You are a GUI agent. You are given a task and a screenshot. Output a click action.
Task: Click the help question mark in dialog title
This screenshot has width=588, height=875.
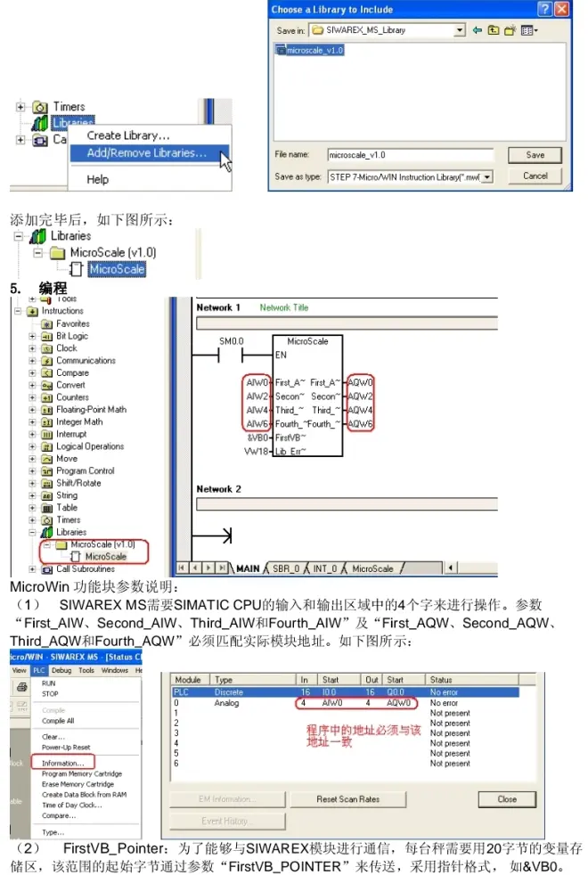545,10
